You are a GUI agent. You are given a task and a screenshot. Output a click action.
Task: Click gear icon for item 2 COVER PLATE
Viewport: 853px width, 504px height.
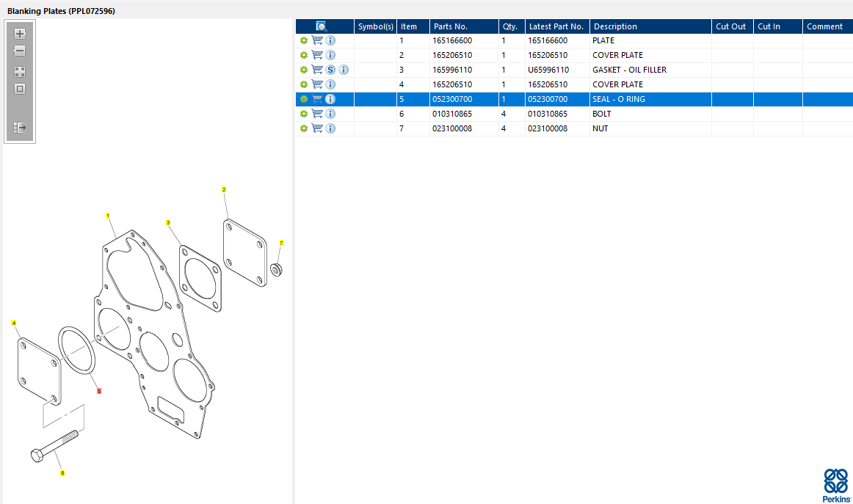pyautogui.click(x=304, y=55)
